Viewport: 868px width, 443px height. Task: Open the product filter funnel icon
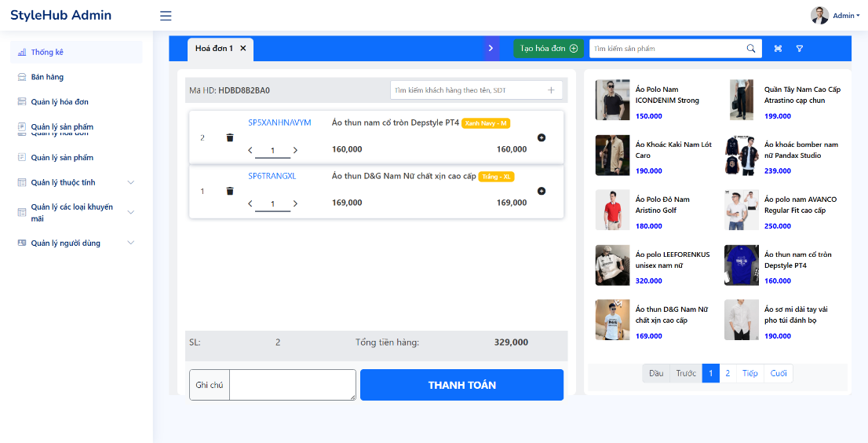pos(800,49)
